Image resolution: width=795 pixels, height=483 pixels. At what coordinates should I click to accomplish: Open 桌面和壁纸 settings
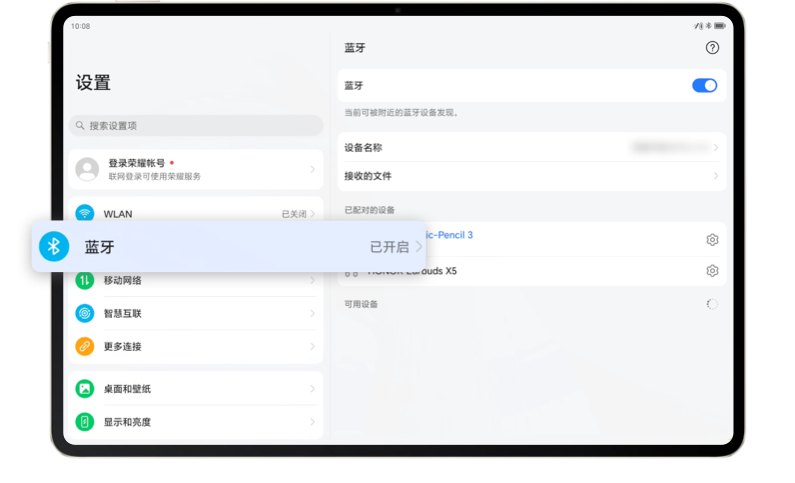(x=196, y=389)
